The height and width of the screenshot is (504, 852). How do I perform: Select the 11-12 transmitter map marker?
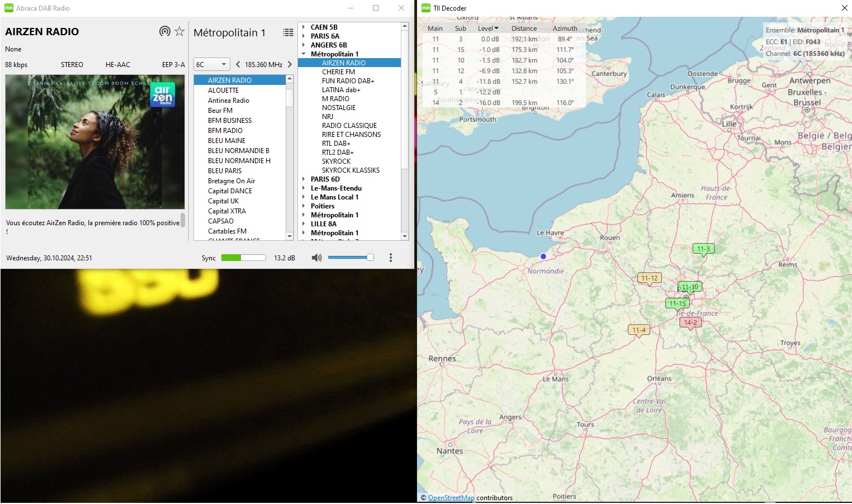(x=650, y=279)
